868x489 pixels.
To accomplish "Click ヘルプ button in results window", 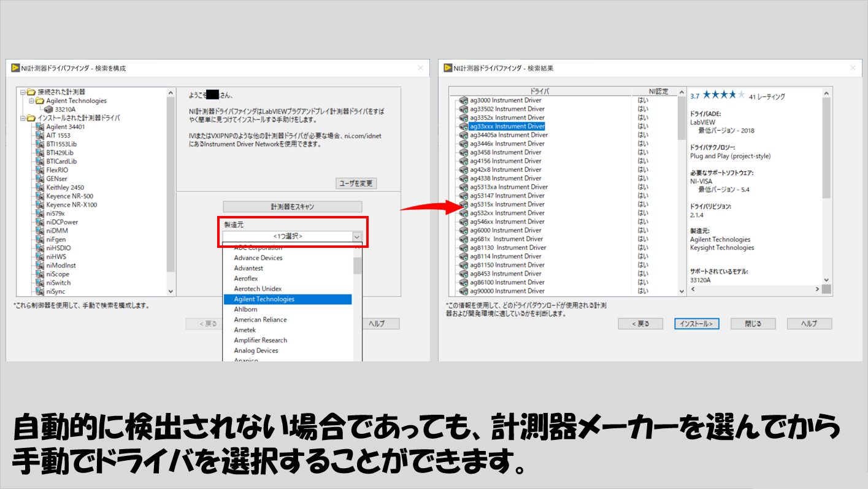I will tap(810, 324).
